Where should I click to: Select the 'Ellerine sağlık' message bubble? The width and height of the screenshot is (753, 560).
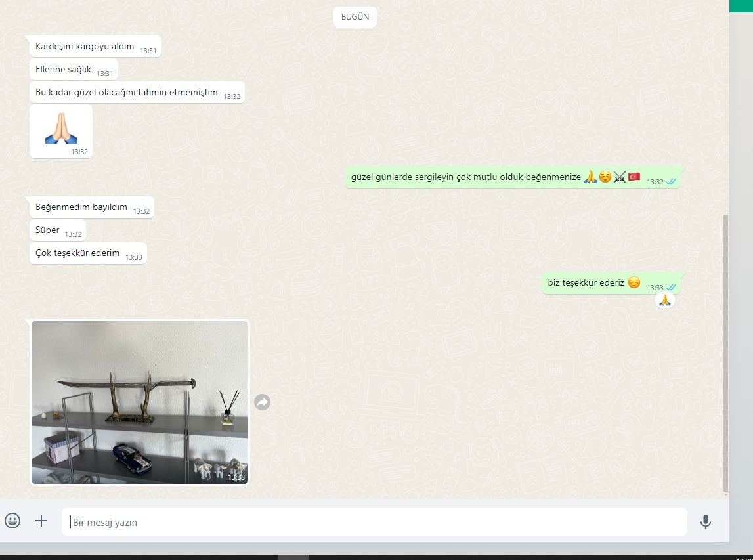tap(64, 70)
